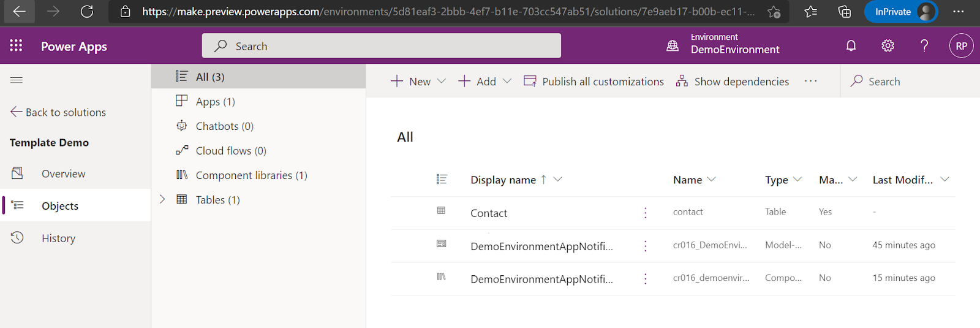Open Contact row more actions dots
This screenshot has height=328, width=980.
pos(645,213)
